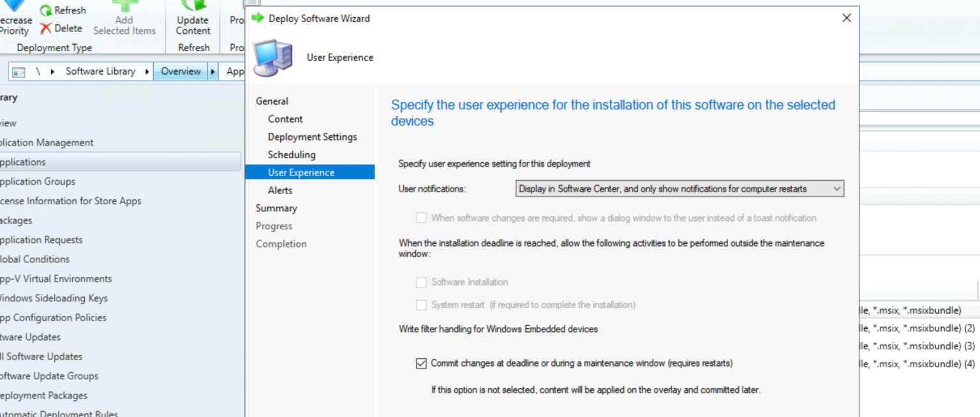This screenshot has width=980, height=417.
Task: Click the Refresh icon in the ribbon
Action: 46,11
